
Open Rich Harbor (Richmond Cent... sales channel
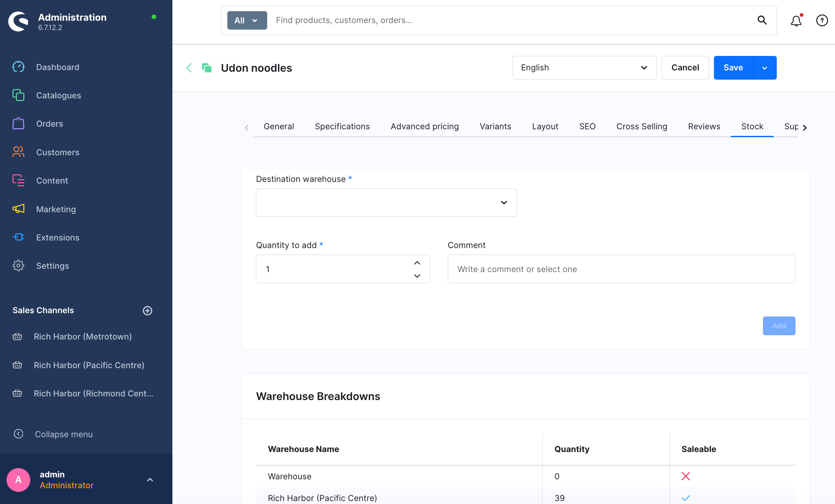point(93,393)
